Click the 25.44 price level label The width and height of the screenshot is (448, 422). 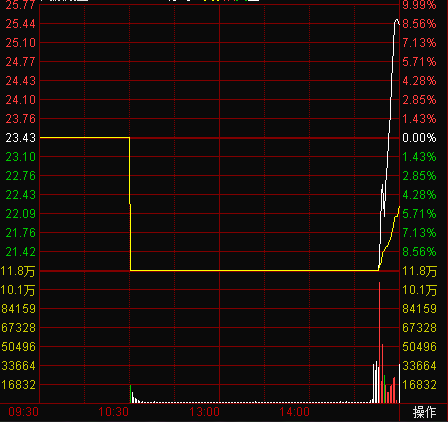(x=20, y=24)
